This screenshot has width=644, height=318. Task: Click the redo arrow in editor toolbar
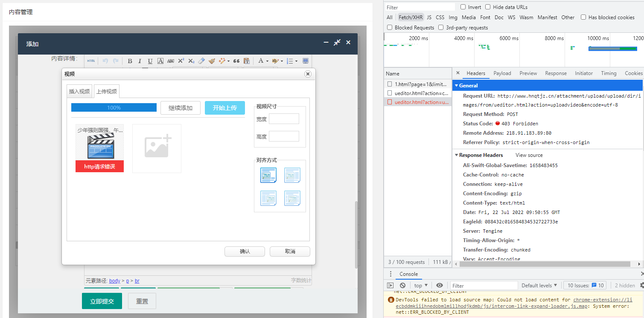[116, 61]
